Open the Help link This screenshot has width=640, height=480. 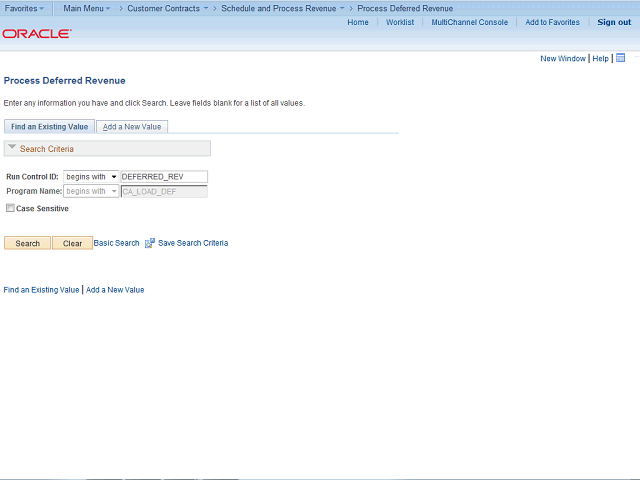coord(600,58)
